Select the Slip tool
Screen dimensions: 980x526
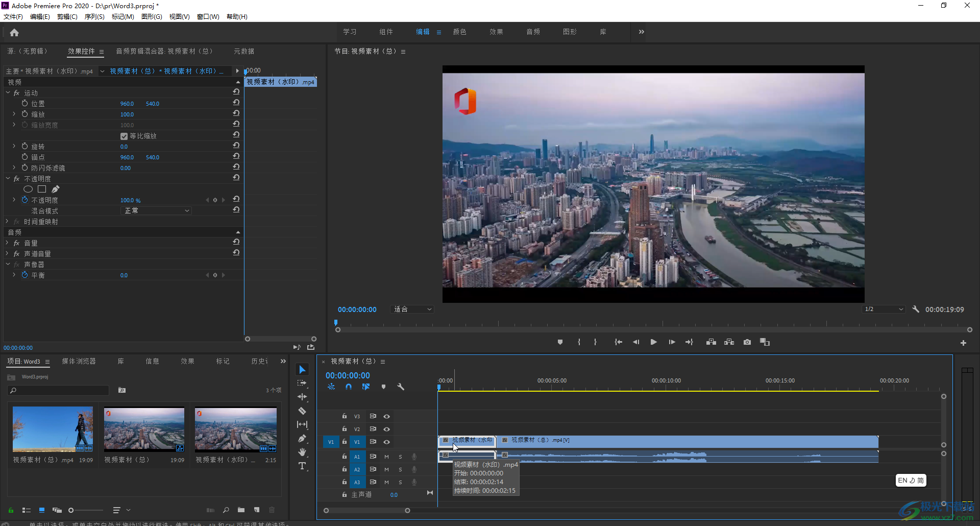[302, 424]
